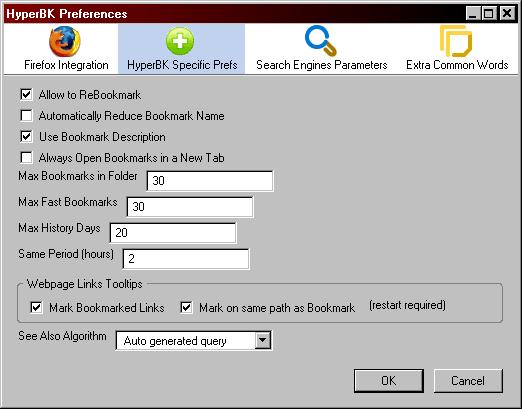This screenshot has height=409, width=522.
Task: Select the HyperBK Specific Prefs tab
Action: (x=182, y=49)
